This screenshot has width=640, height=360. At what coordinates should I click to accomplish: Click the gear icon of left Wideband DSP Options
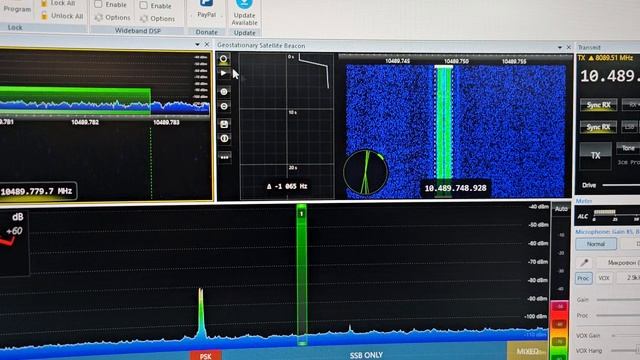tap(98, 18)
